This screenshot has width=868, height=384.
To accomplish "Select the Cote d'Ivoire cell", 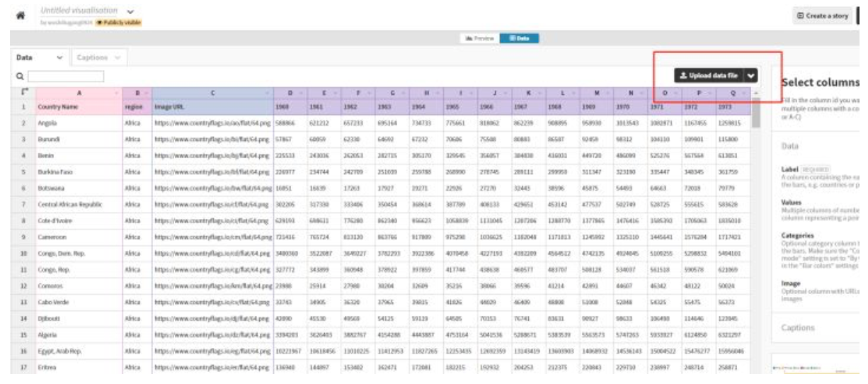I will coord(79,221).
